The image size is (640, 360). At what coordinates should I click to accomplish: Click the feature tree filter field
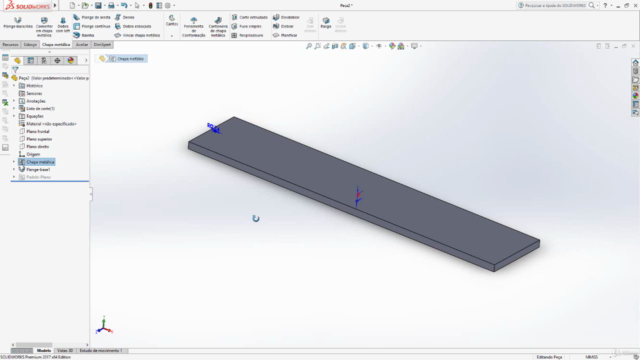pyautogui.click(x=50, y=70)
